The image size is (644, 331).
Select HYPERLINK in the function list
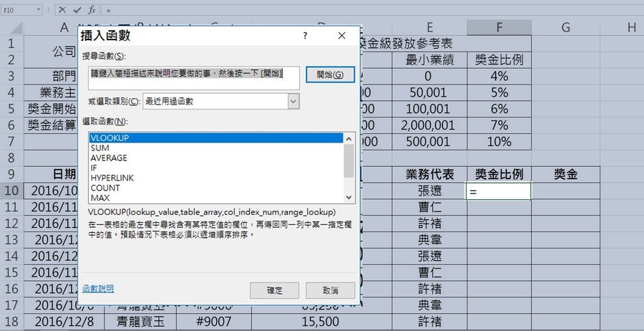pyautogui.click(x=216, y=178)
